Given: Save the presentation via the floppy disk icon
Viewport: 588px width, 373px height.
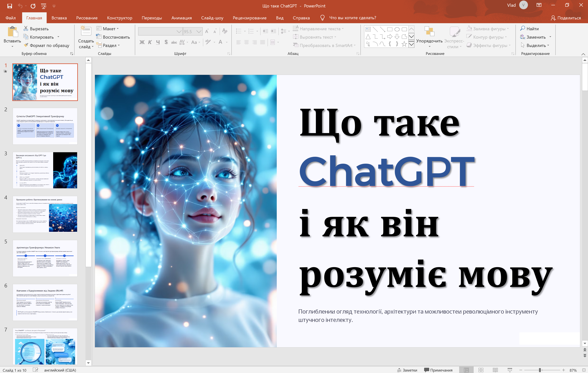Looking at the screenshot, I should click(9, 6).
